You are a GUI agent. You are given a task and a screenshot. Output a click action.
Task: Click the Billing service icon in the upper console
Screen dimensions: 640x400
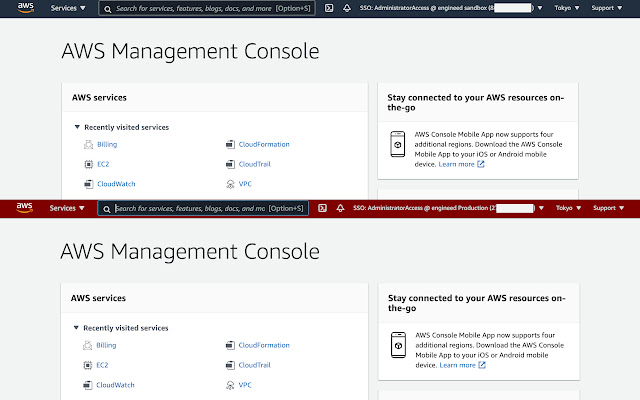click(x=89, y=144)
